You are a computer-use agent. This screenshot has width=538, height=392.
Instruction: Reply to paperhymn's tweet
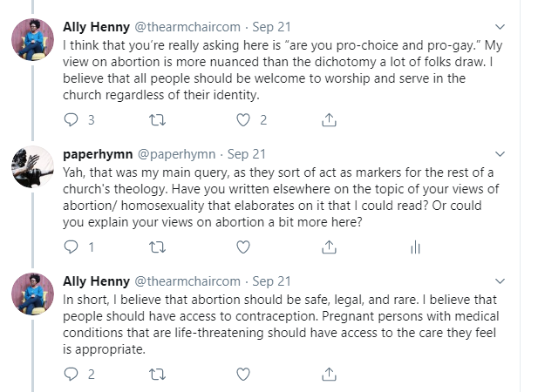(73, 247)
